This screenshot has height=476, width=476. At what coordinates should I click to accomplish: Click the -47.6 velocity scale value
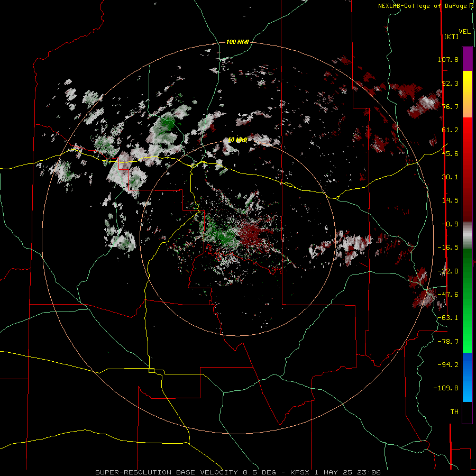[x=448, y=295]
